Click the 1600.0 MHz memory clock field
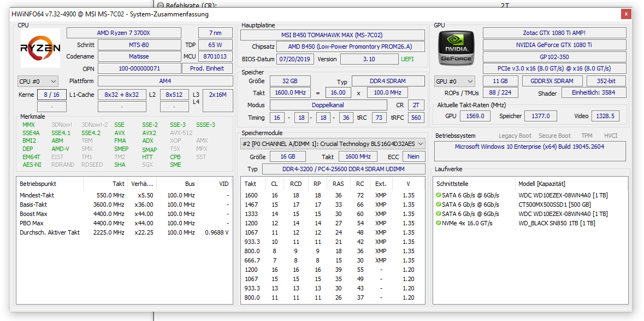This screenshot has width=644, height=321. (x=290, y=92)
